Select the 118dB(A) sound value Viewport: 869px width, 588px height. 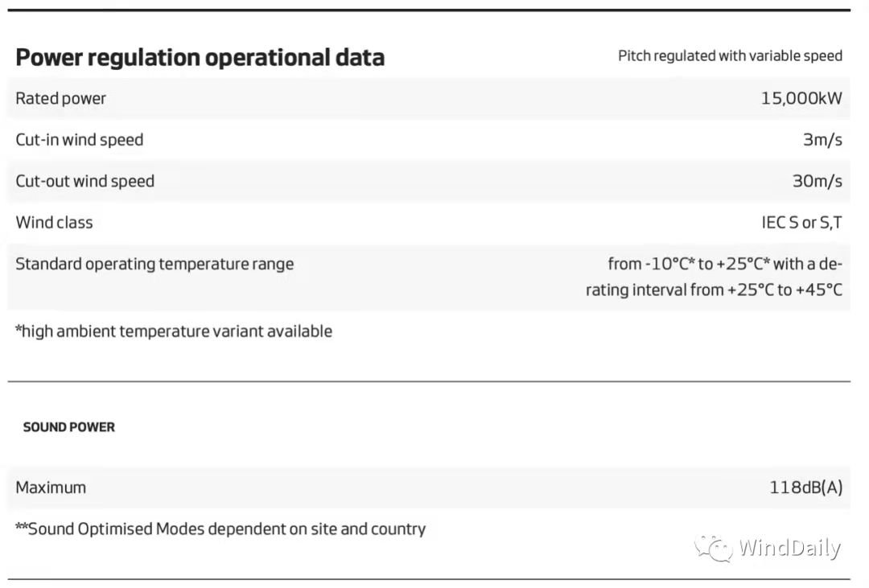[x=805, y=487]
